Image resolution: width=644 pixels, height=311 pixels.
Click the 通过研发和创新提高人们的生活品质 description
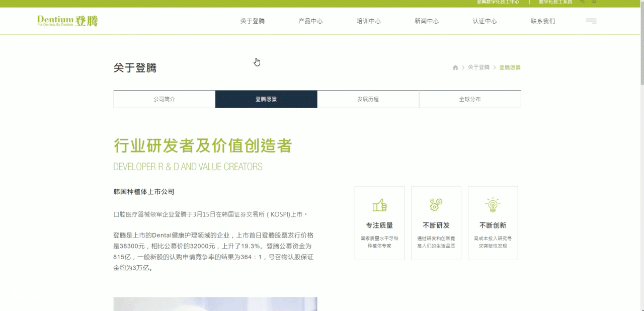tap(436, 242)
